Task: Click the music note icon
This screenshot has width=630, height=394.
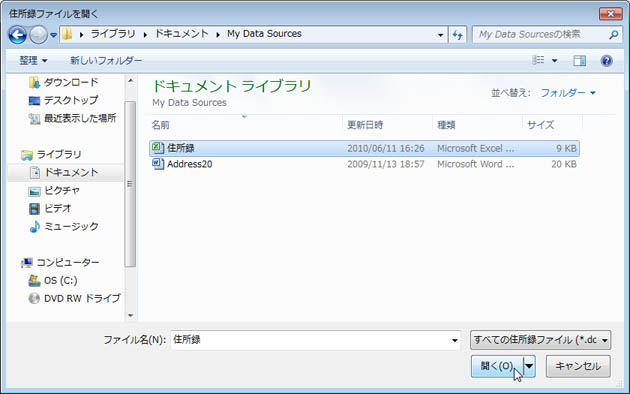Action: [35, 227]
